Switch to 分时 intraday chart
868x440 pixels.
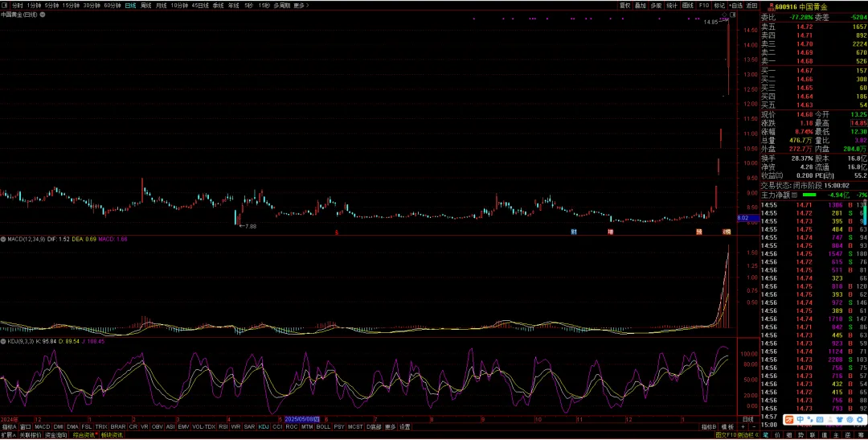pos(17,6)
